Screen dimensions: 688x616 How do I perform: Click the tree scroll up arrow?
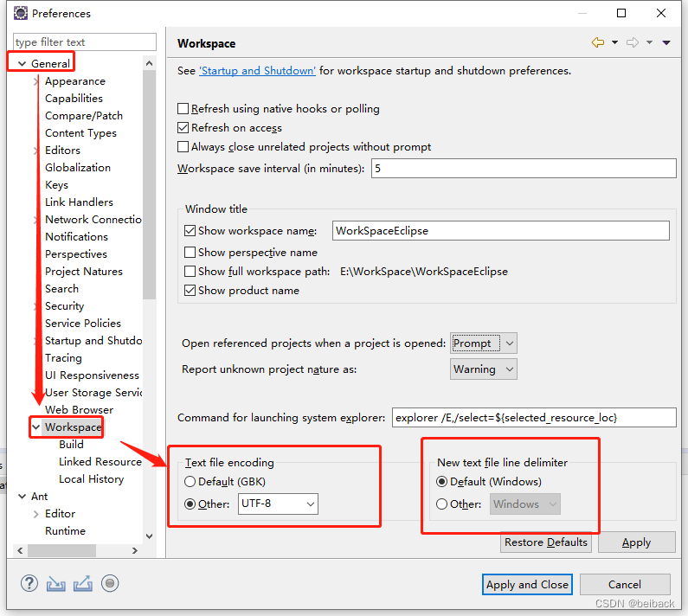pos(149,63)
